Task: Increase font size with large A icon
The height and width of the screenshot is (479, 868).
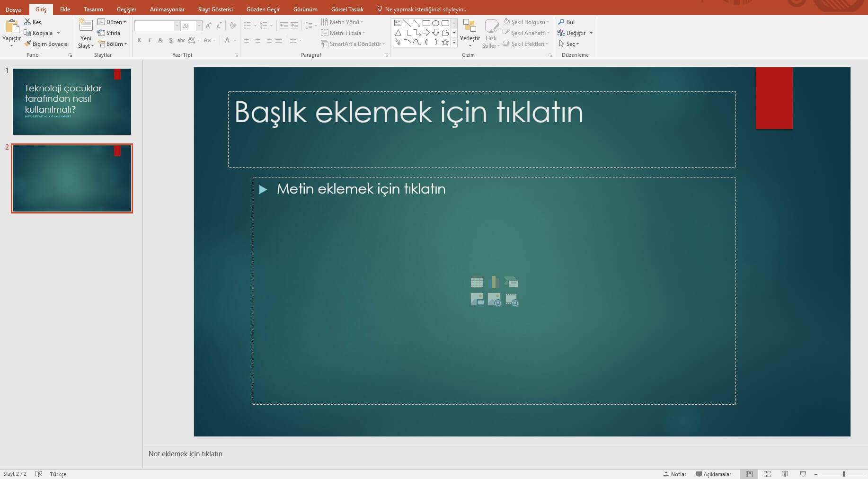Action: (208, 26)
